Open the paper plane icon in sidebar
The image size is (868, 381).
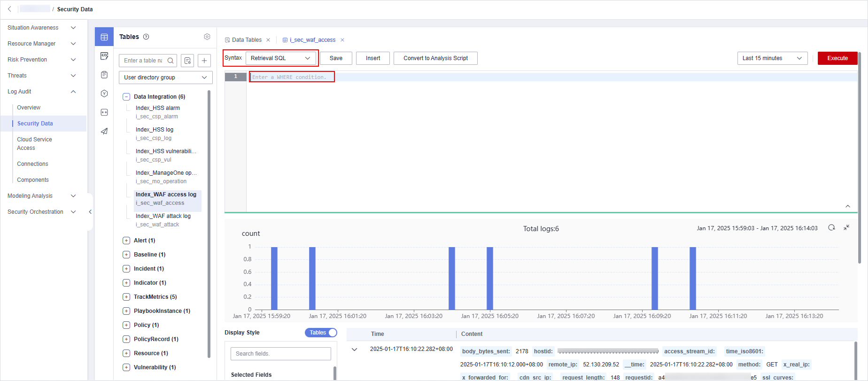104,131
